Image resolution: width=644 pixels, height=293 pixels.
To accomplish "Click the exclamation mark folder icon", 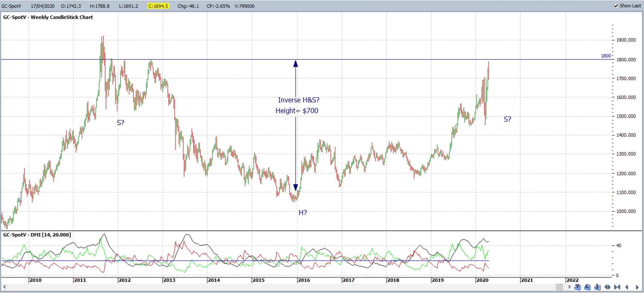I will click(597, 287).
